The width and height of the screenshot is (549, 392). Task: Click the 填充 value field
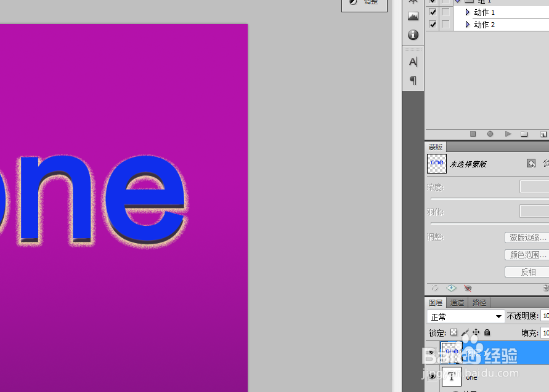point(545,332)
